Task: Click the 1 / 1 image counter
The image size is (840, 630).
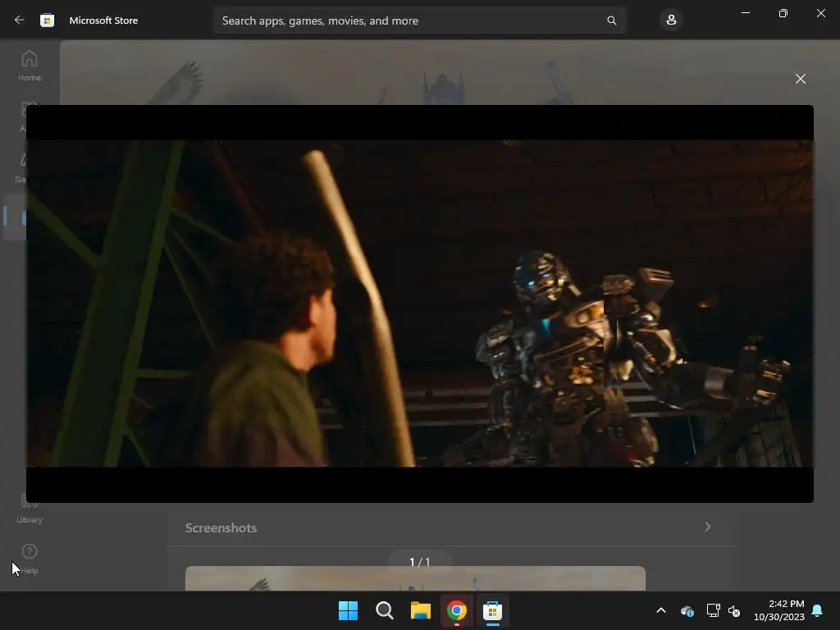Action: (419, 562)
